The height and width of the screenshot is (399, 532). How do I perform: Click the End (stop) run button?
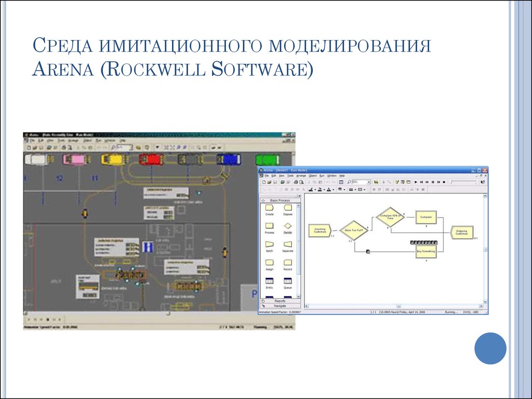click(444, 182)
